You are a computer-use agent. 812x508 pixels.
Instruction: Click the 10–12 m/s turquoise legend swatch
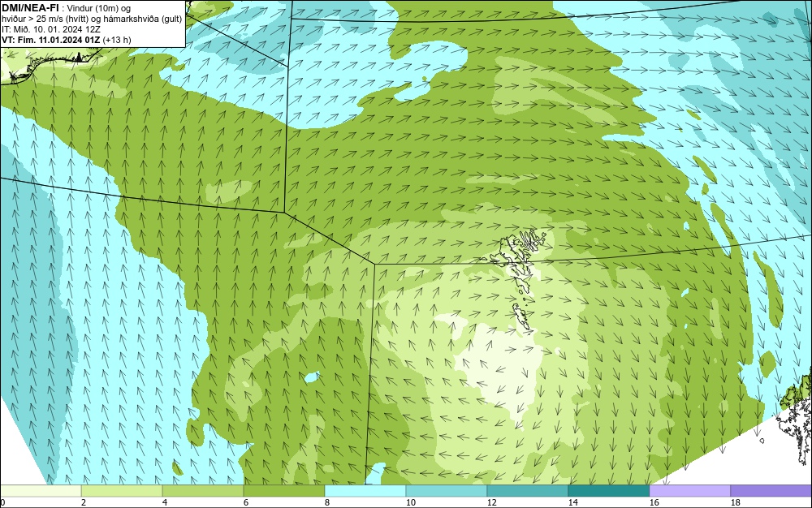(x=447, y=490)
